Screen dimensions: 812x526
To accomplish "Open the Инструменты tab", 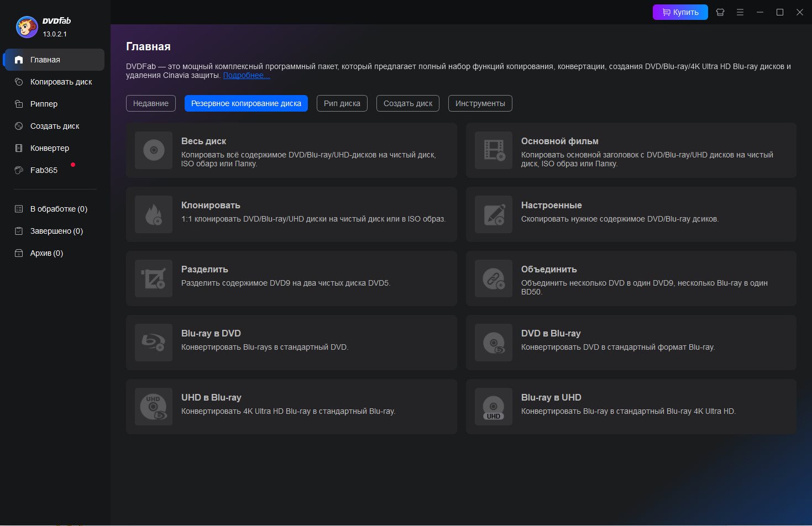I will click(480, 103).
